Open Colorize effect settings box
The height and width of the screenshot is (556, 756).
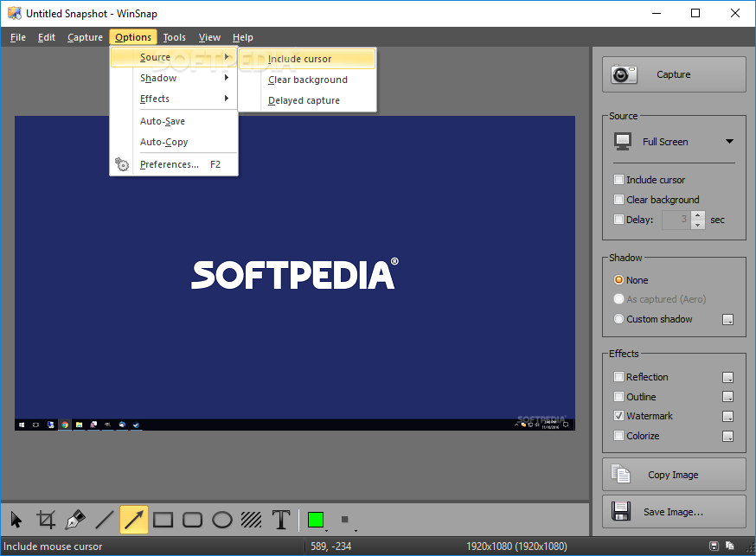coord(728,436)
